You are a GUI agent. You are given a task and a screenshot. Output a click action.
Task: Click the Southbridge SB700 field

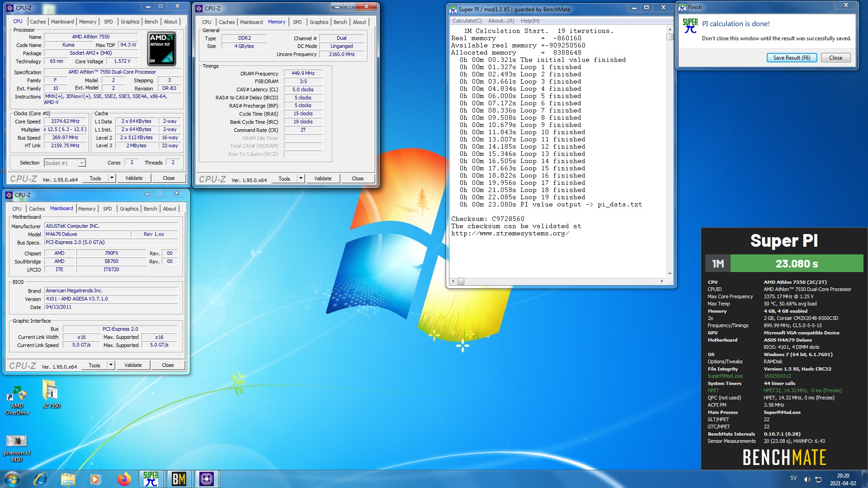coord(111,261)
